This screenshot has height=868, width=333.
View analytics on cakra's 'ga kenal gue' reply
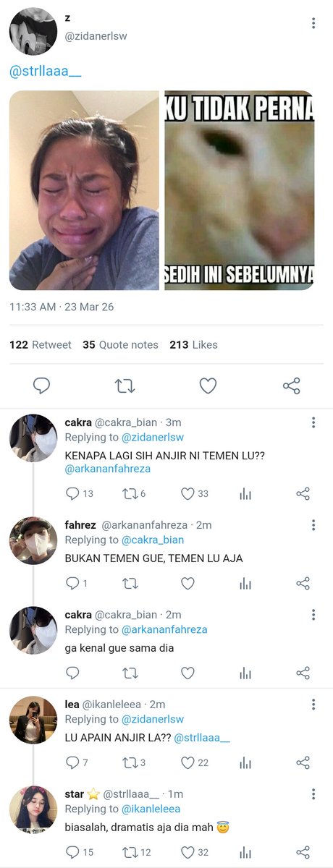pyautogui.click(x=245, y=673)
